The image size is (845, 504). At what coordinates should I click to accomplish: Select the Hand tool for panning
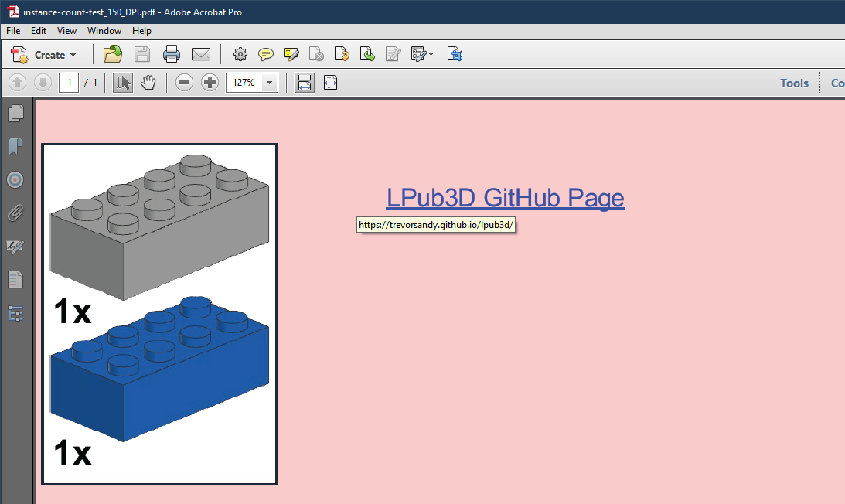pyautogui.click(x=148, y=82)
